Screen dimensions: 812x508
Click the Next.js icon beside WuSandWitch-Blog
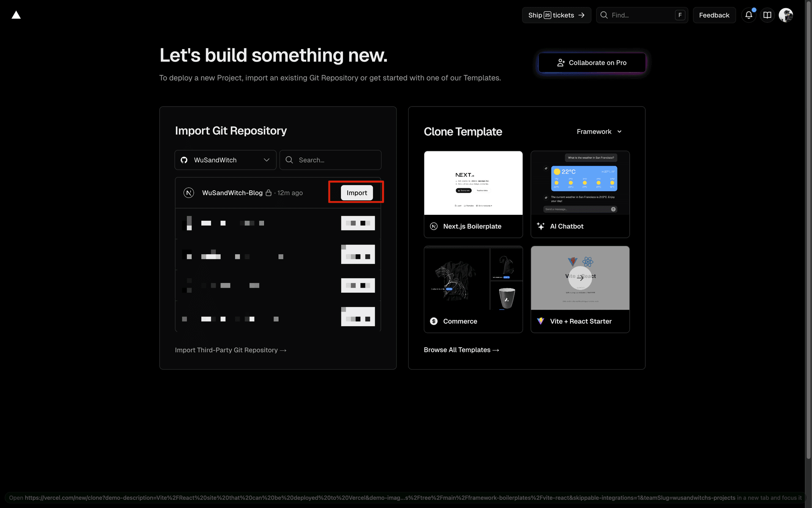[189, 193]
